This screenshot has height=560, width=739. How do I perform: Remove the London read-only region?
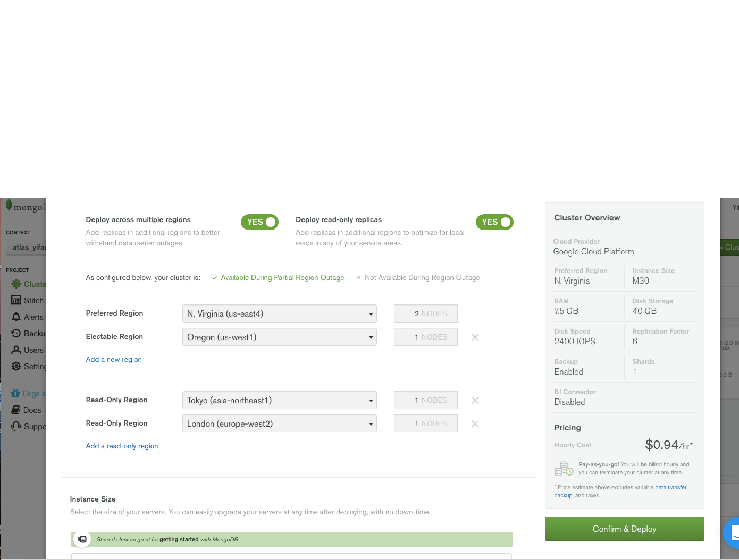(475, 423)
